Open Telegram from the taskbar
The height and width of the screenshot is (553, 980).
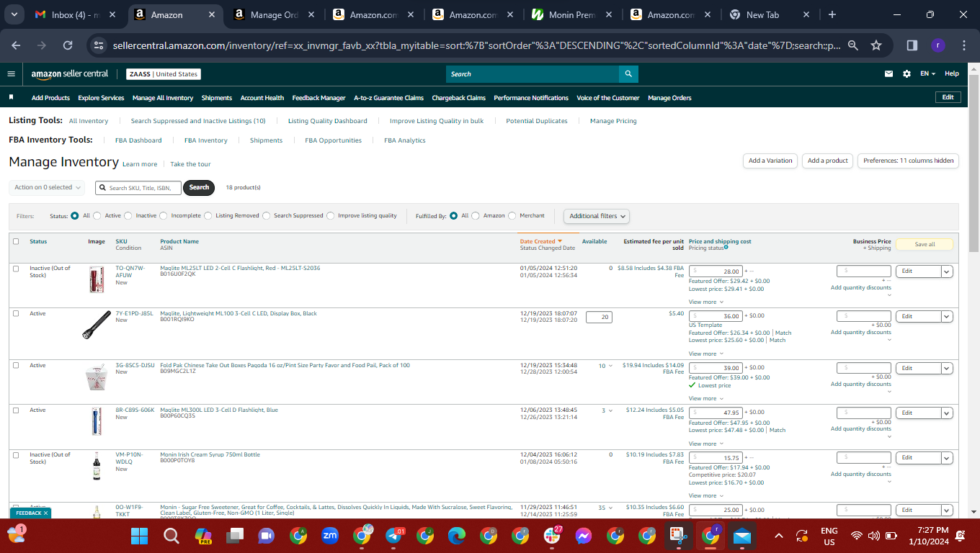(394, 536)
